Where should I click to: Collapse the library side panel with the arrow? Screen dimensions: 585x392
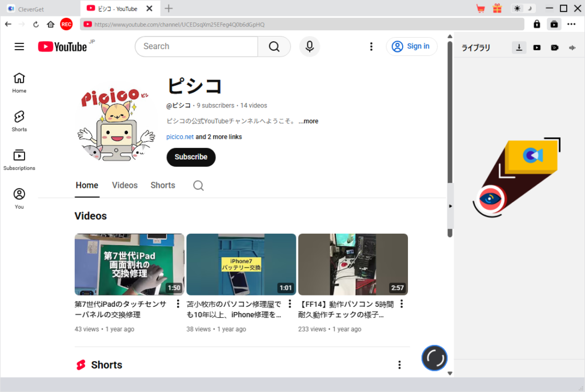tap(450, 206)
